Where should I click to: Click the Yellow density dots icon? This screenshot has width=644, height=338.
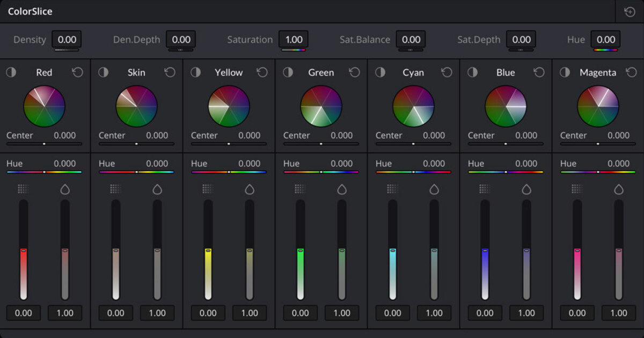[x=208, y=189]
